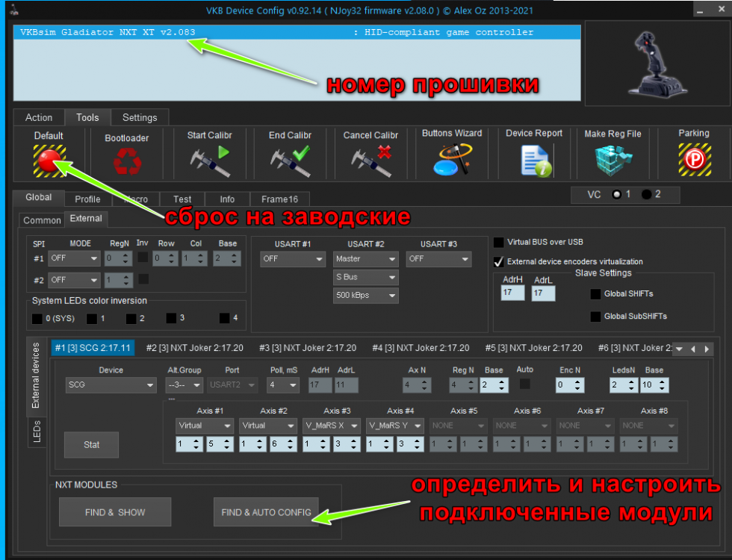The width and height of the screenshot is (732, 560).
Task: Click the FIND & SHOW button
Action: [x=115, y=512]
